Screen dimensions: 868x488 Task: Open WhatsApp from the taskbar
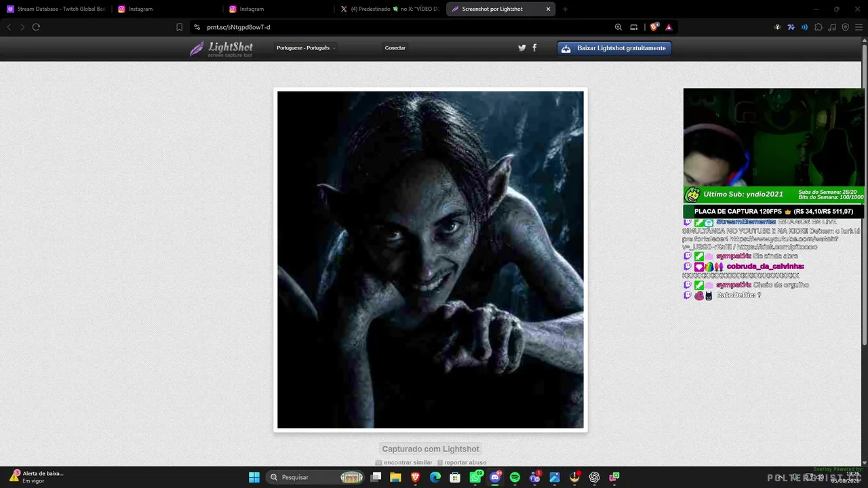475,477
